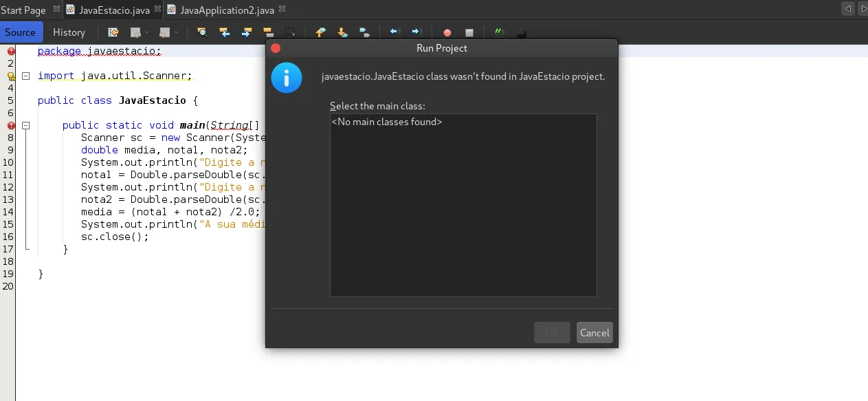Place cursor on 'double media, nota1, nota2;'
The image size is (868, 401).
tap(164, 150)
